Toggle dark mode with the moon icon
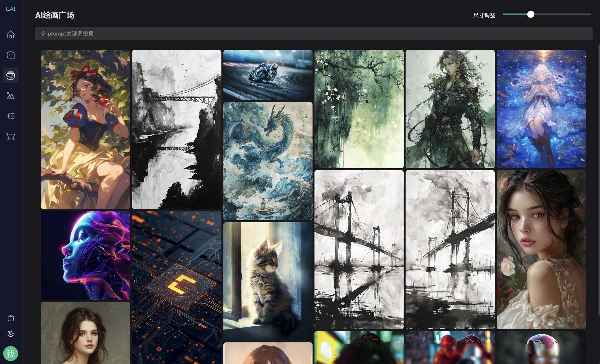The height and width of the screenshot is (364, 600). point(11,334)
